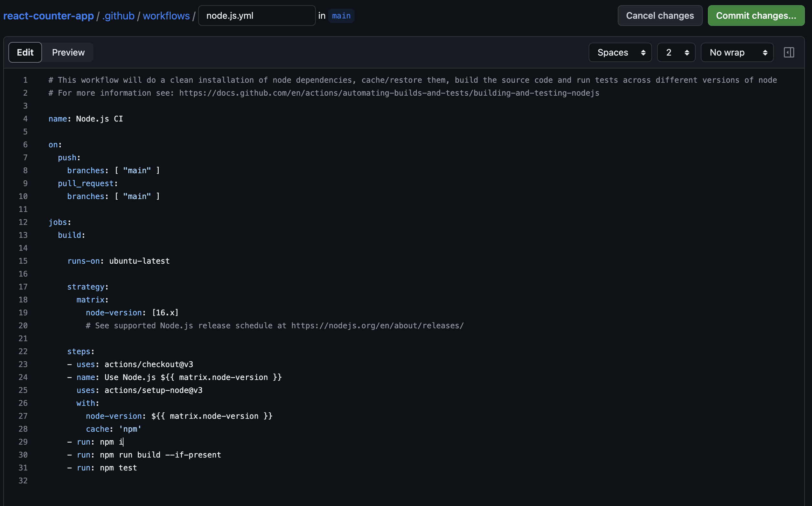Open the Spaces indent mode dropdown

pyautogui.click(x=620, y=53)
